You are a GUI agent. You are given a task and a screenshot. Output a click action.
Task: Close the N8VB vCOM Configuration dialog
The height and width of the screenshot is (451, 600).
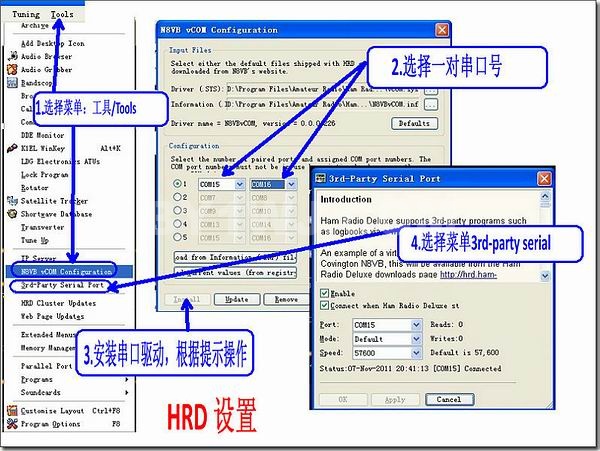click(x=442, y=30)
